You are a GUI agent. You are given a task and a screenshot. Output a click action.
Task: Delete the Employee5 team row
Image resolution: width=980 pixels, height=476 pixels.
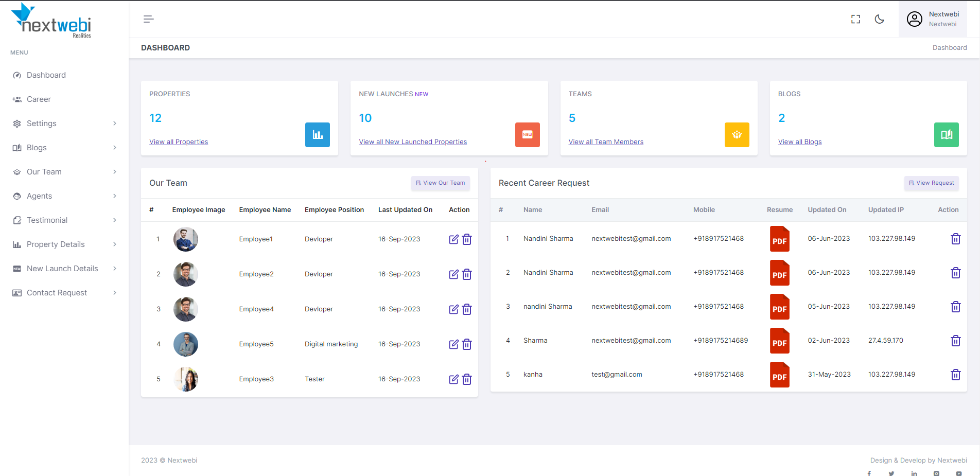(x=467, y=344)
